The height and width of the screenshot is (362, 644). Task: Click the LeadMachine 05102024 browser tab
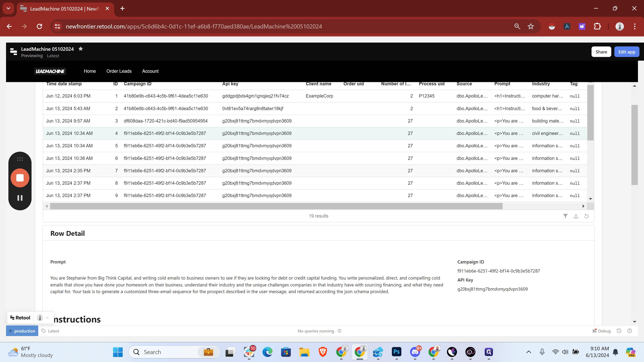(65, 9)
